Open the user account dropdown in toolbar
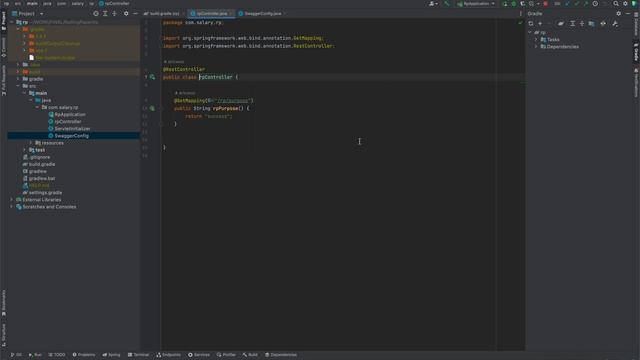The height and width of the screenshot is (360, 640). pyautogui.click(x=433, y=4)
